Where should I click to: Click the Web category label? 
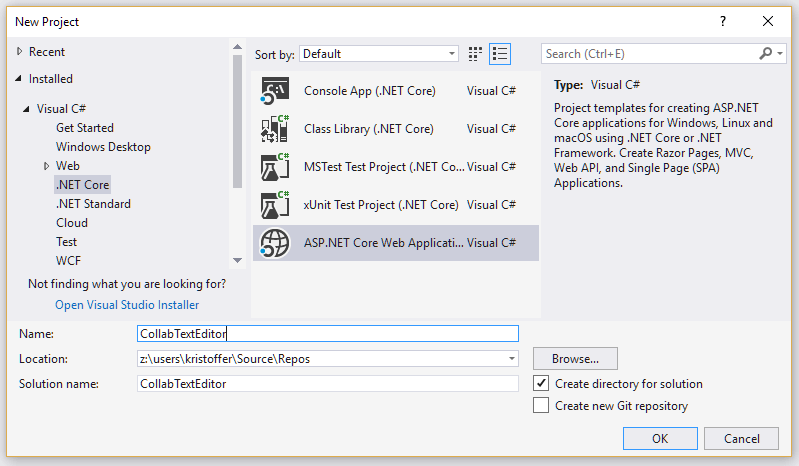[x=68, y=166]
